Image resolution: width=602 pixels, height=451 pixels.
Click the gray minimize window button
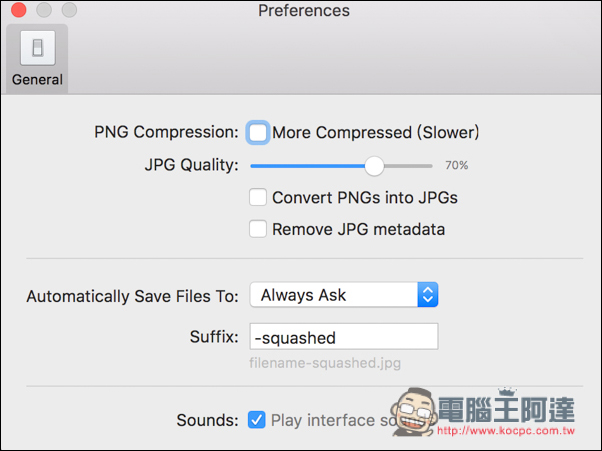(44, 10)
